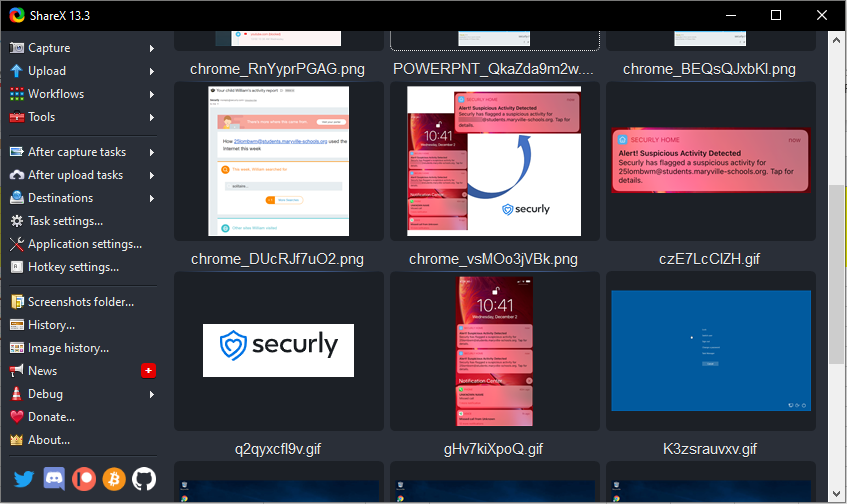Open the Tools menu
The image size is (847, 504).
point(83,117)
